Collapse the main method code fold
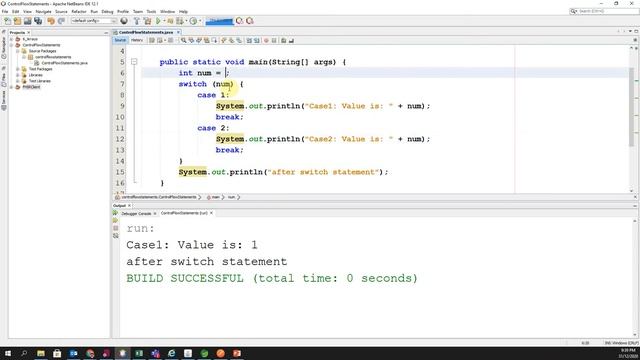640x360 pixels. point(134,62)
